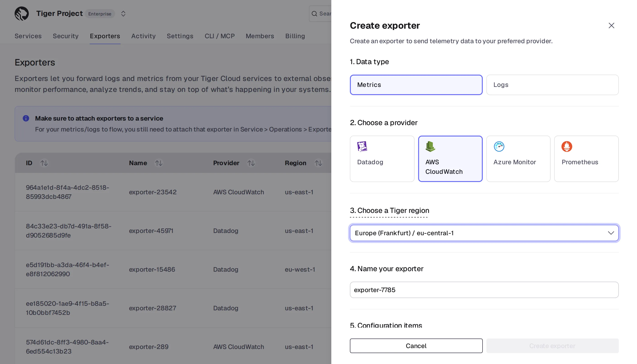Viewport: 637px width, 364px height.
Task: Open the Settings tab
Action: [180, 36]
